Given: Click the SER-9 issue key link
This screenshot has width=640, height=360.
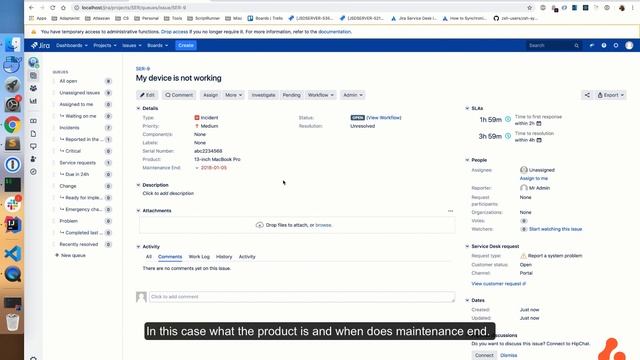Looking at the screenshot, I should pyautogui.click(x=143, y=69).
